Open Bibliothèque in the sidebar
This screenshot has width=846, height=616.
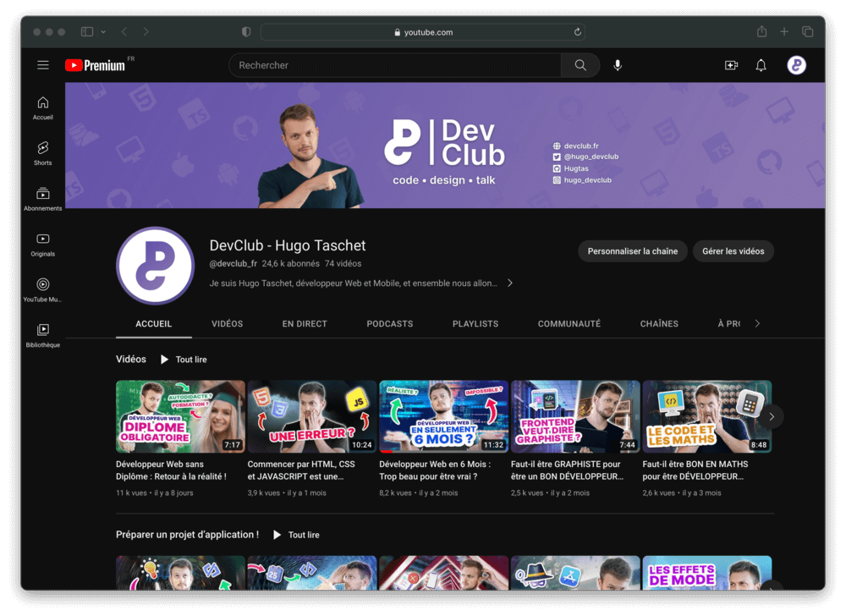[x=43, y=335]
